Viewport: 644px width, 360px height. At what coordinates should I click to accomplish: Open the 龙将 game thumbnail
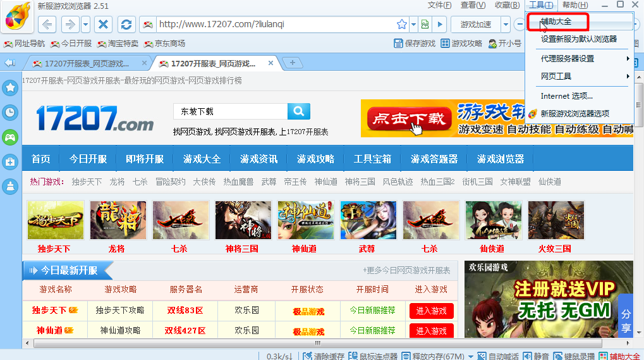[x=118, y=220]
